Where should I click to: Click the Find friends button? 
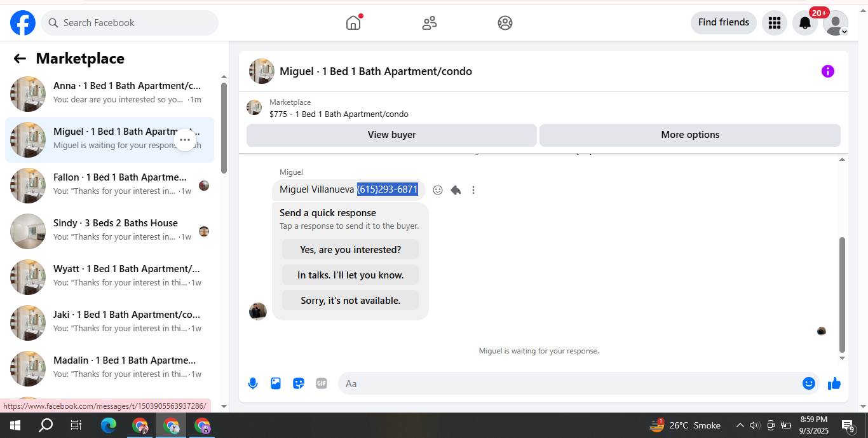click(724, 23)
